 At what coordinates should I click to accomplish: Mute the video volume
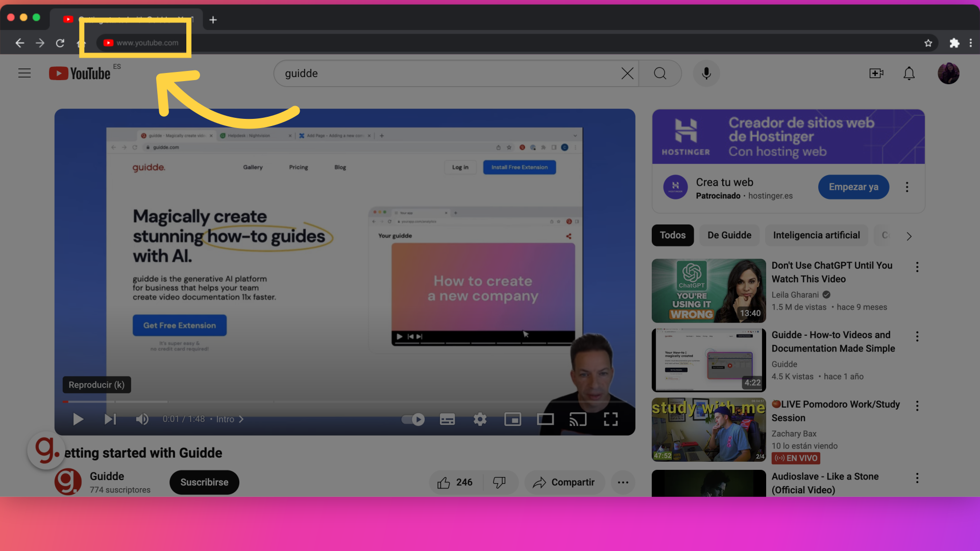[x=142, y=419]
